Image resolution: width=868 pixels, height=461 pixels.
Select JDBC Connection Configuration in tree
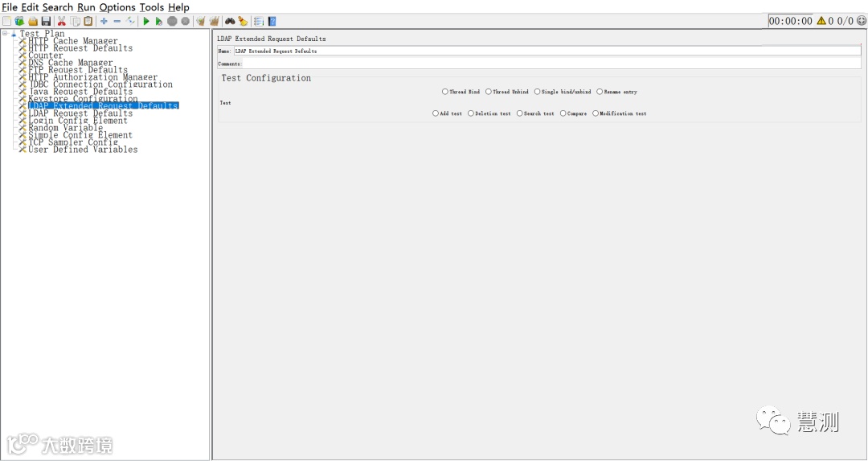pos(100,84)
